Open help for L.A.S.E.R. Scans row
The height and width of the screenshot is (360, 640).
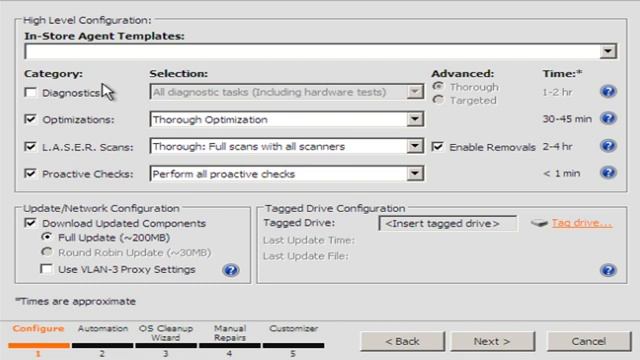(608, 146)
